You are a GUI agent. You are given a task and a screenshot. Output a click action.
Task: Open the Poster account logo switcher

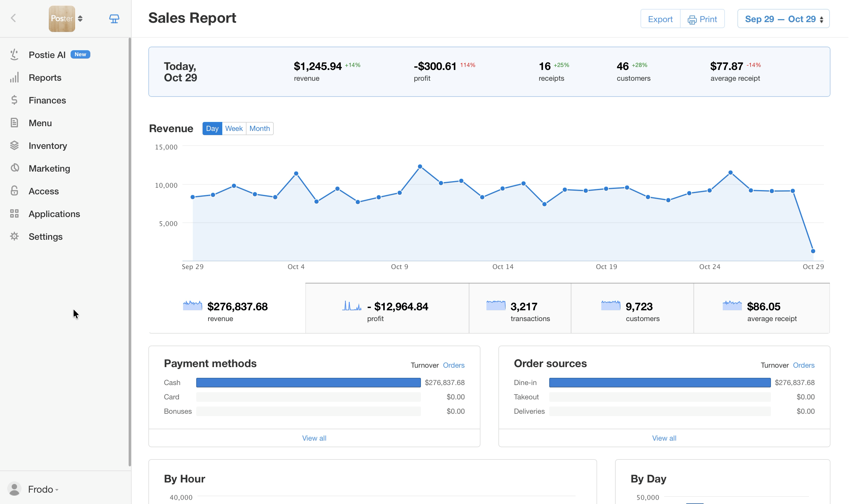[x=66, y=19]
